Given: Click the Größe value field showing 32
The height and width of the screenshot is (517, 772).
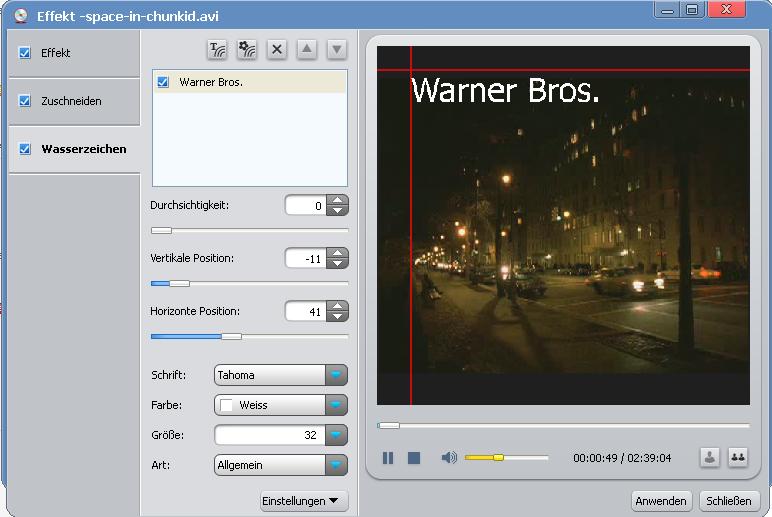Looking at the screenshot, I should 270,435.
